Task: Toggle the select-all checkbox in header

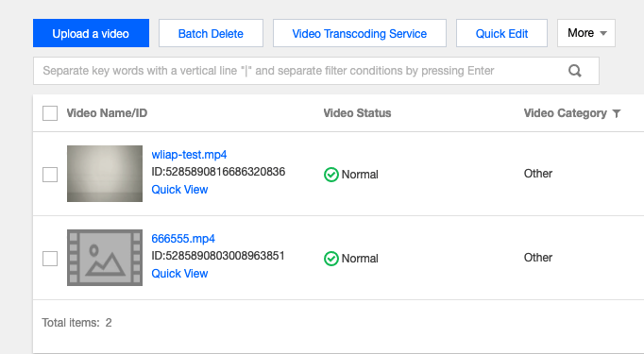Action: [x=50, y=113]
